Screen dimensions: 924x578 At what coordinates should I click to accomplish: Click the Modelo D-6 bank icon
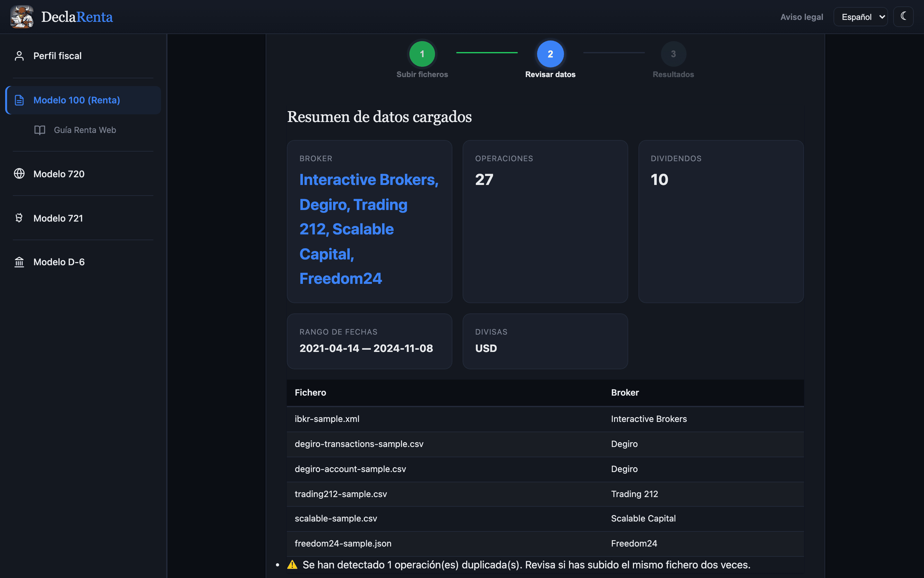(x=19, y=262)
